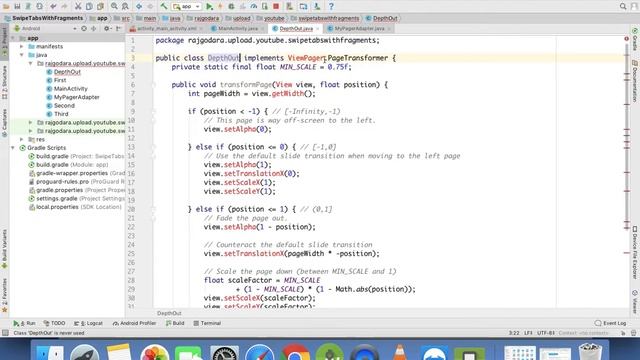The image size is (640, 360).
Task: Click the project panel settings gear
Action: pos(107,29)
